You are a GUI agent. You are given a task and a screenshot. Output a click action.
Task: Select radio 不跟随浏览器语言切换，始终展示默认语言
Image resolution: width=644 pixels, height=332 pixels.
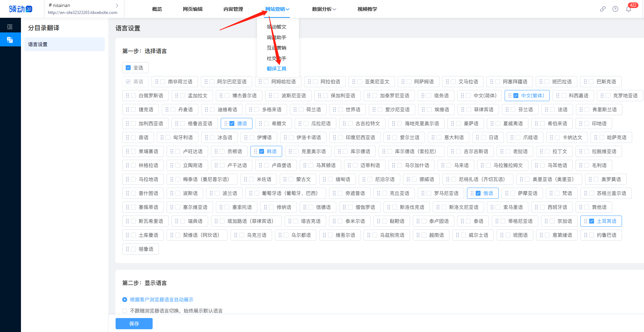(x=125, y=310)
